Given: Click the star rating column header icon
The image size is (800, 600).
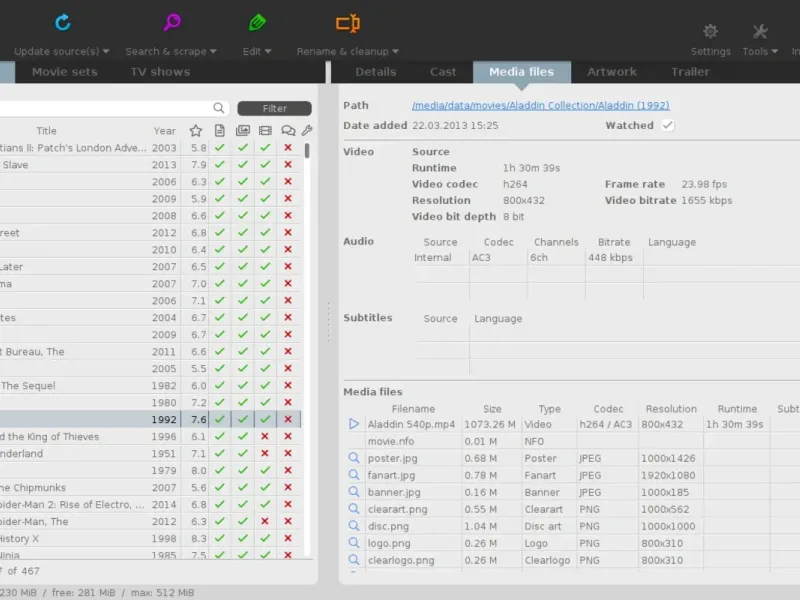Looking at the screenshot, I should coord(195,131).
